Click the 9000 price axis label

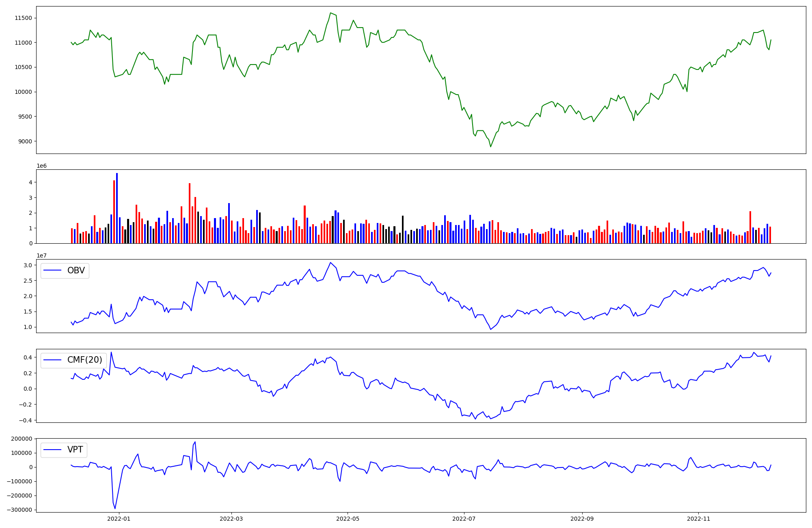[x=25, y=141]
